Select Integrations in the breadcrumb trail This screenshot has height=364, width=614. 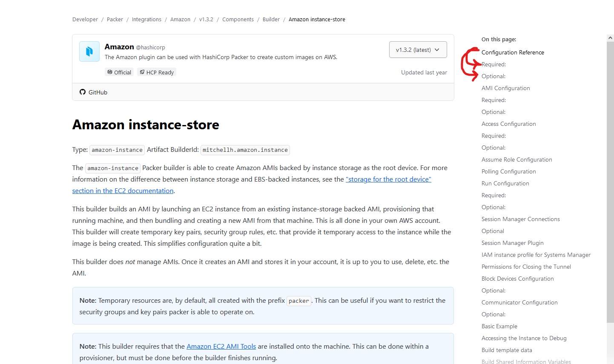pos(146,19)
